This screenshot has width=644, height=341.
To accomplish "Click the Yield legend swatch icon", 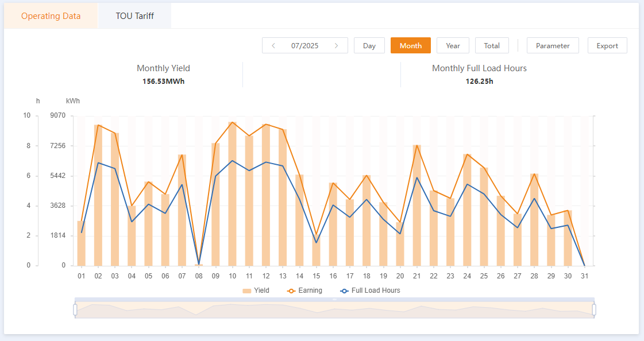I will coord(246,290).
